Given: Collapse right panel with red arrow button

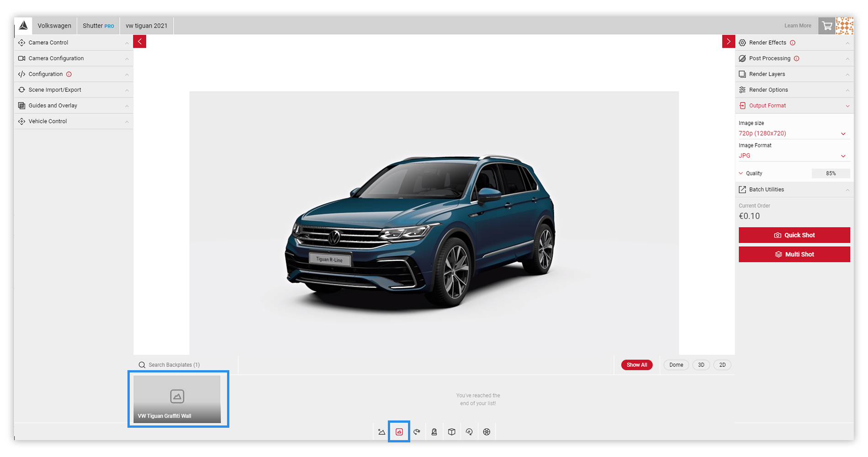Looking at the screenshot, I should click(x=728, y=42).
